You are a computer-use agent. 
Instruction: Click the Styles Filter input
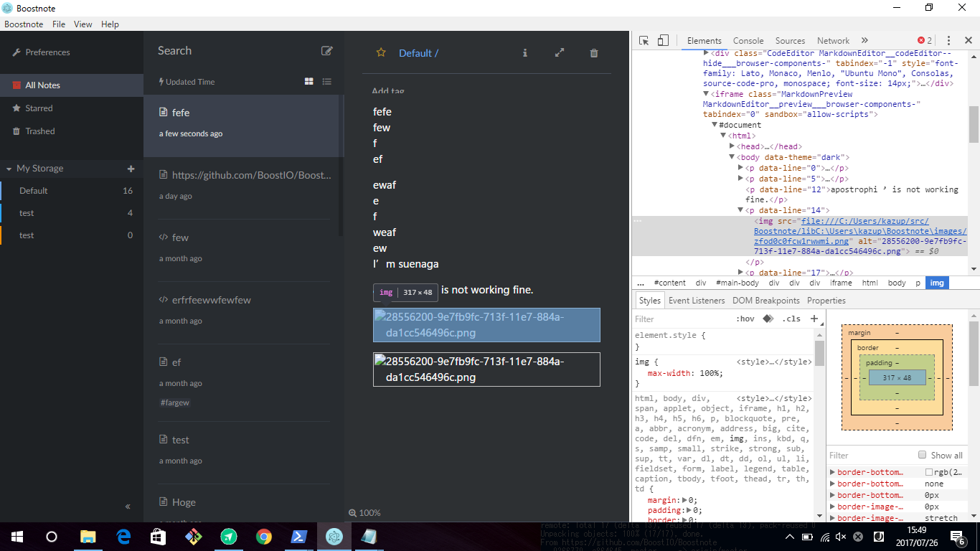coord(682,319)
